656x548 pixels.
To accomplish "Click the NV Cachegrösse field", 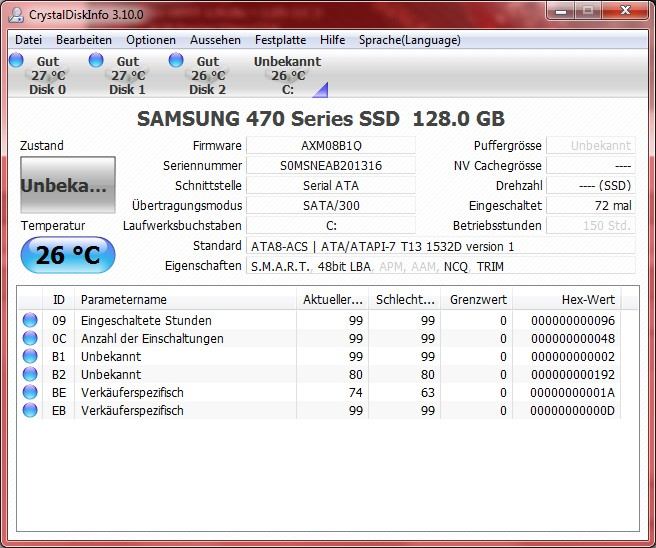I will click(x=591, y=166).
